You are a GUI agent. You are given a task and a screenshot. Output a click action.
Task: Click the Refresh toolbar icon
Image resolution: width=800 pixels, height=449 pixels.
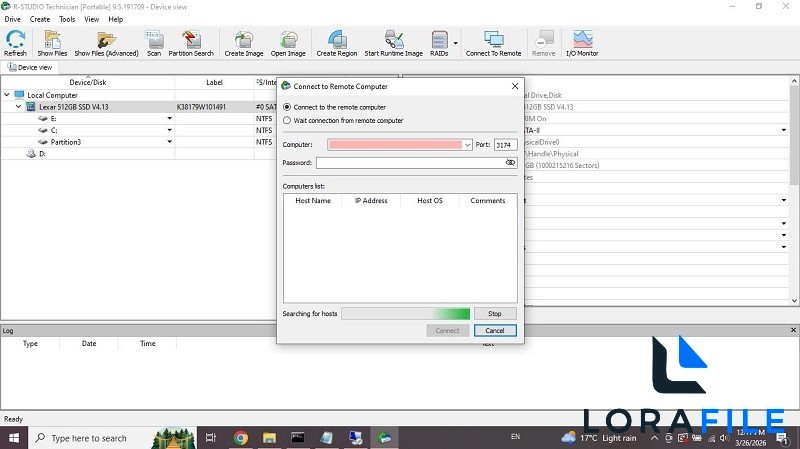click(x=15, y=43)
